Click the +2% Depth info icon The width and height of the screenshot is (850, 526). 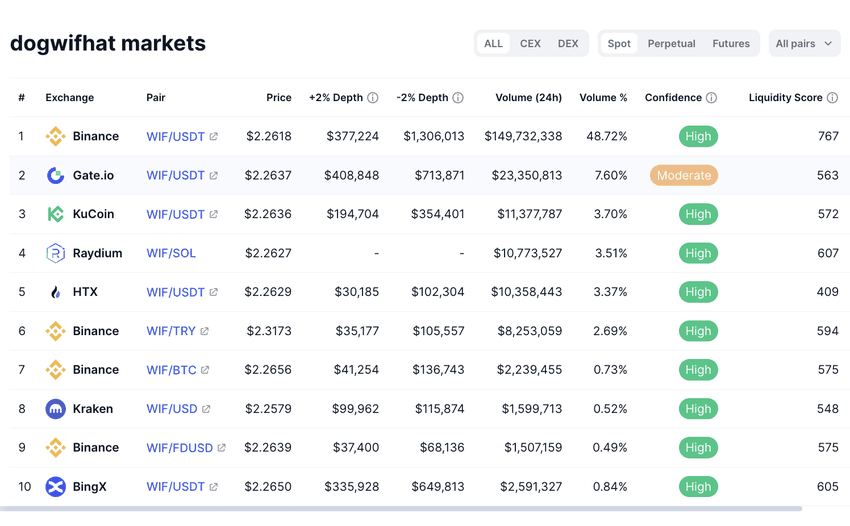(x=373, y=98)
